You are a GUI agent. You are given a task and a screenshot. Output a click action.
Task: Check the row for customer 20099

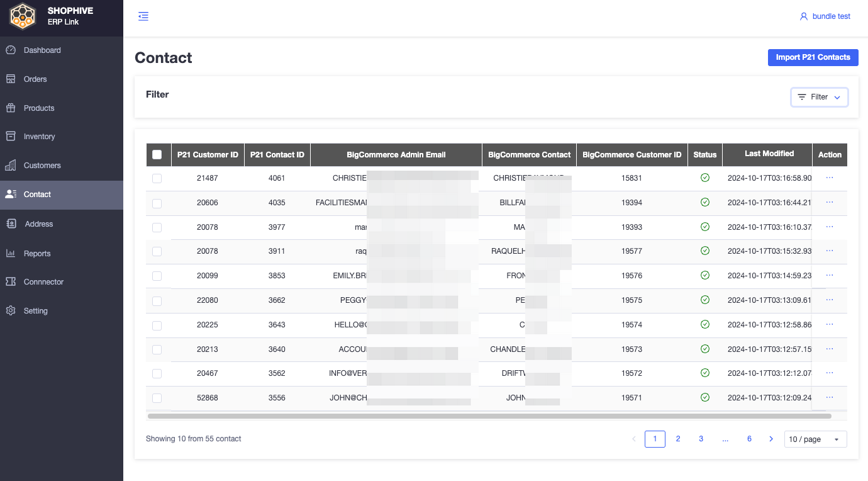157,276
